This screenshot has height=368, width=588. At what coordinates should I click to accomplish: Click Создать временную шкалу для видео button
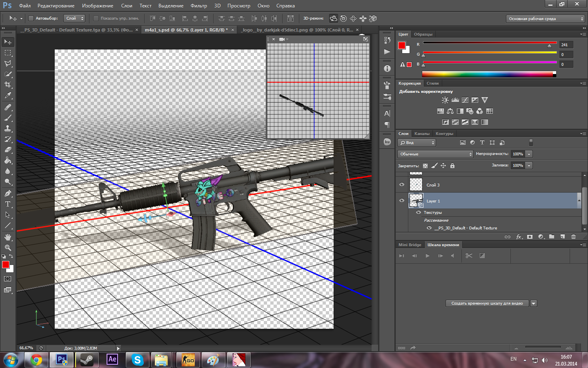click(487, 303)
